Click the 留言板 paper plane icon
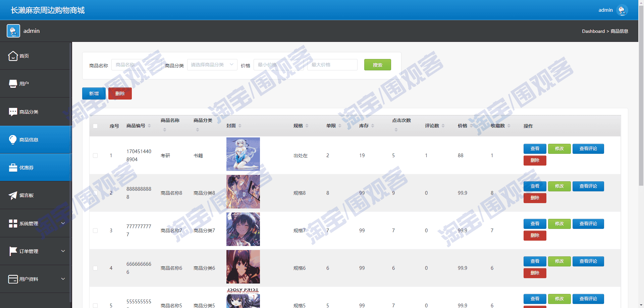This screenshot has width=644, height=308. click(13, 195)
